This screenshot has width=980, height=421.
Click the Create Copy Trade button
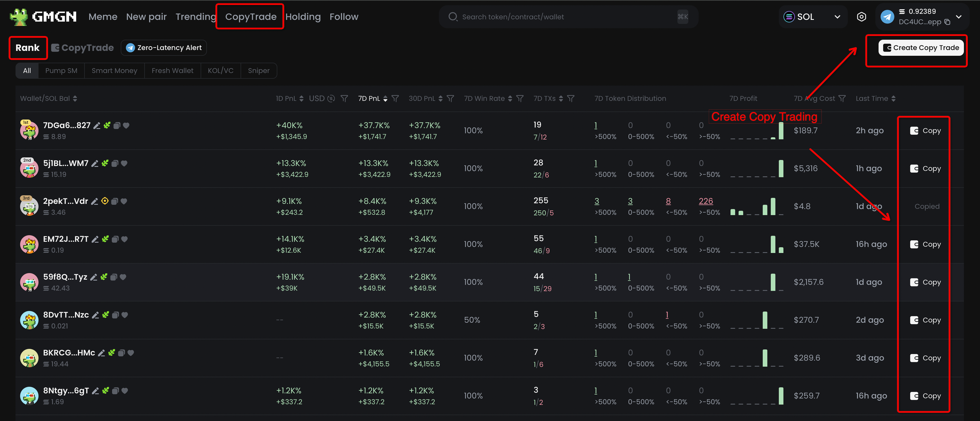coord(921,48)
